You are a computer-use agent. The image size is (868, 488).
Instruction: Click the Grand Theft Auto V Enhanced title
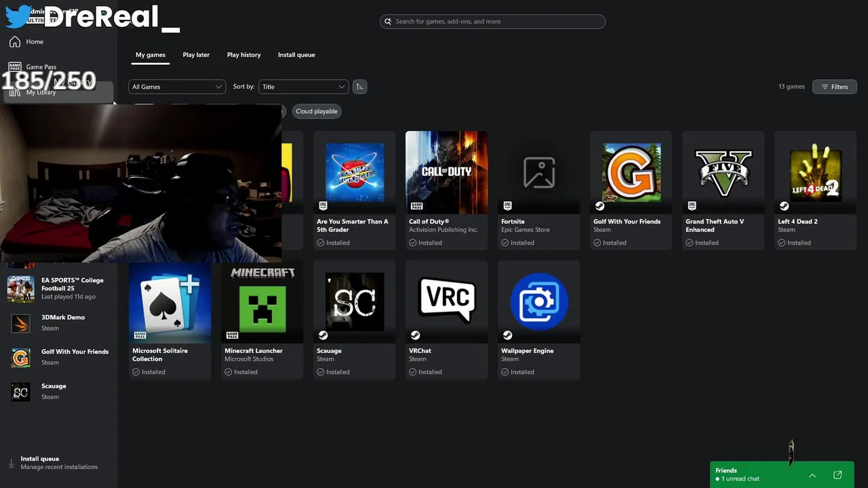[x=715, y=226]
